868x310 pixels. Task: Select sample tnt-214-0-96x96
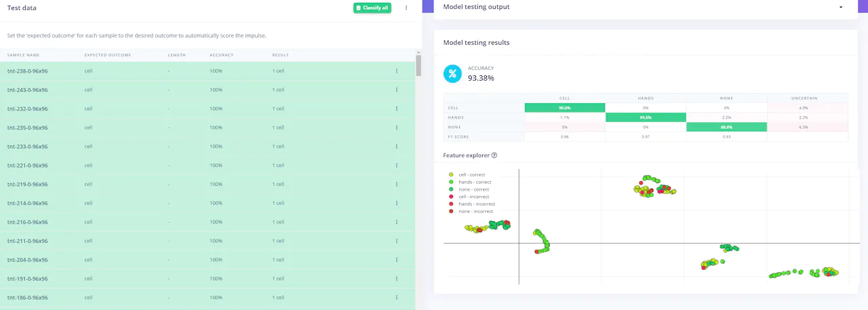click(x=27, y=203)
